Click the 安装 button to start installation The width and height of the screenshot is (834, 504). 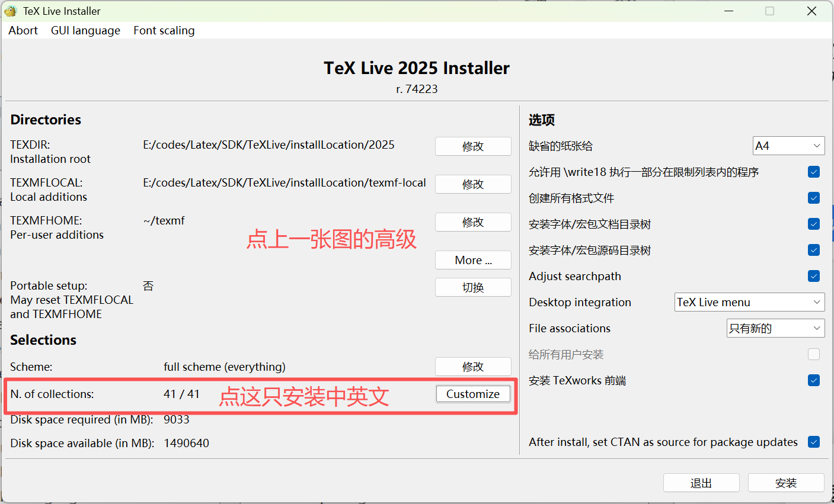pos(785,483)
